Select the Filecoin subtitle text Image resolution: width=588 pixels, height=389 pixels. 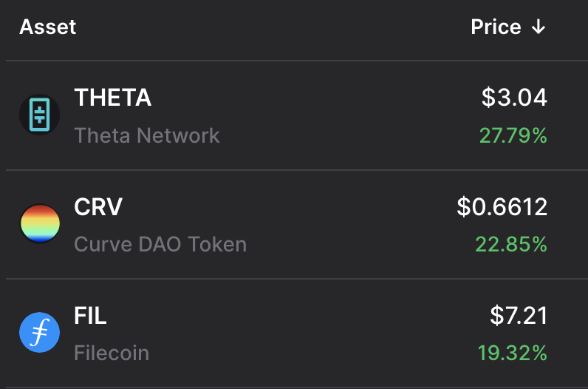[x=112, y=353]
